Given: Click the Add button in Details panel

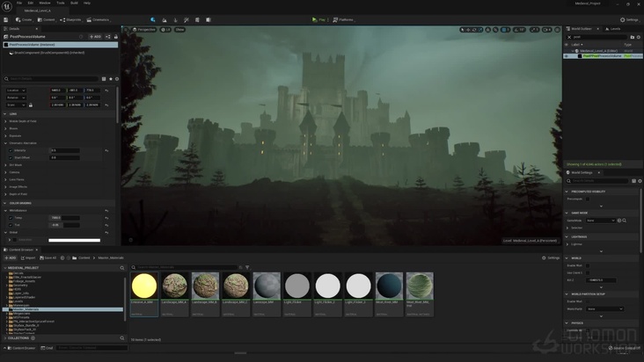Looking at the screenshot, I should [x=95, y=37].
